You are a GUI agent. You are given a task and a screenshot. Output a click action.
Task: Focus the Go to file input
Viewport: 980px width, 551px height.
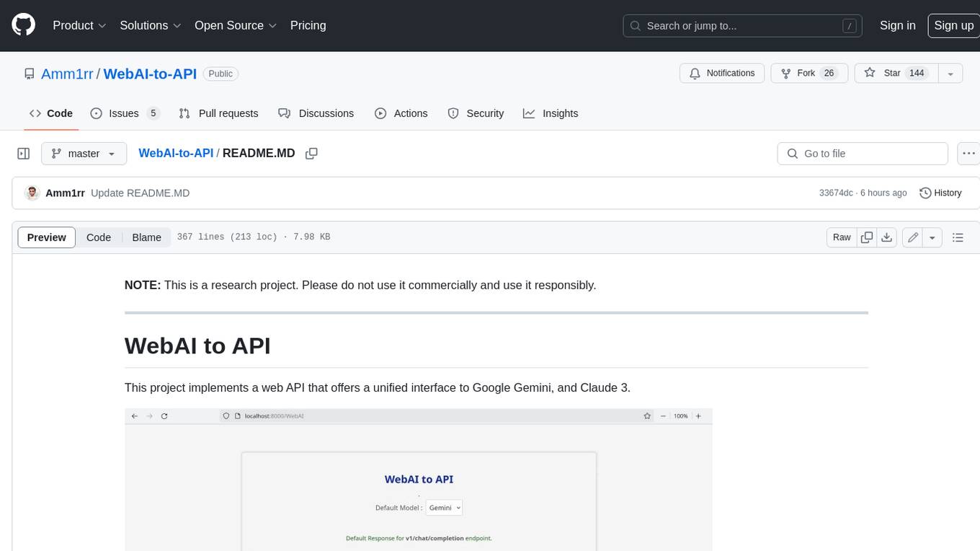[863, 154]
